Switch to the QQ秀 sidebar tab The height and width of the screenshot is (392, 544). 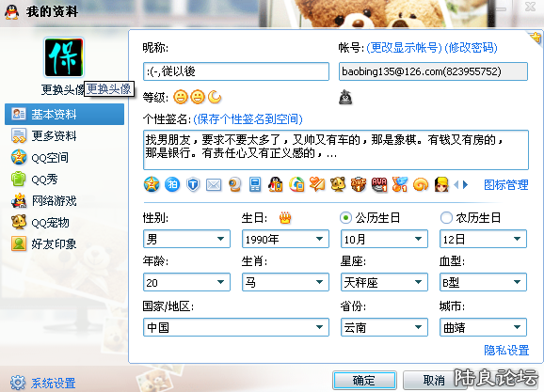65,180
